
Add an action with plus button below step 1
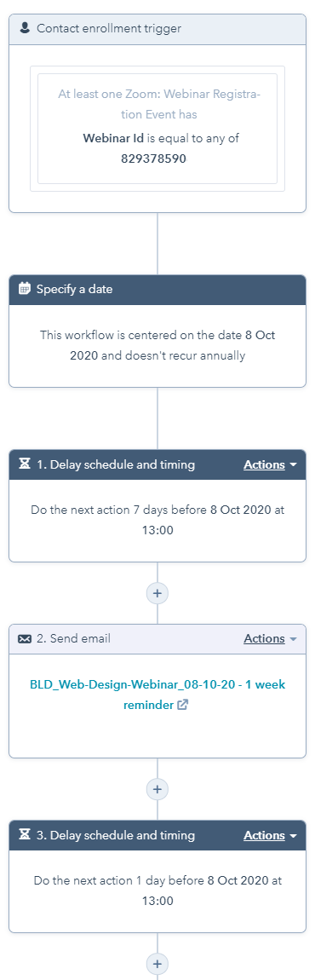click(x=157, y=592)
